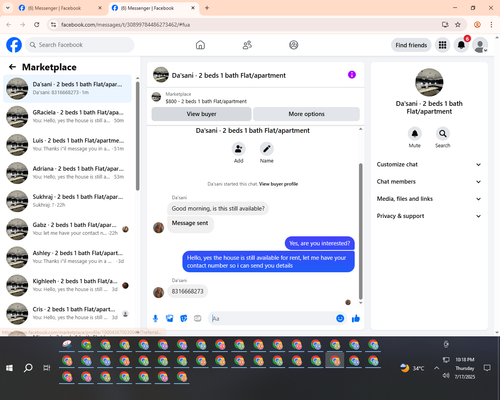
Task: Open the weather widget showing 34°C
Action: tap(412, 368)
